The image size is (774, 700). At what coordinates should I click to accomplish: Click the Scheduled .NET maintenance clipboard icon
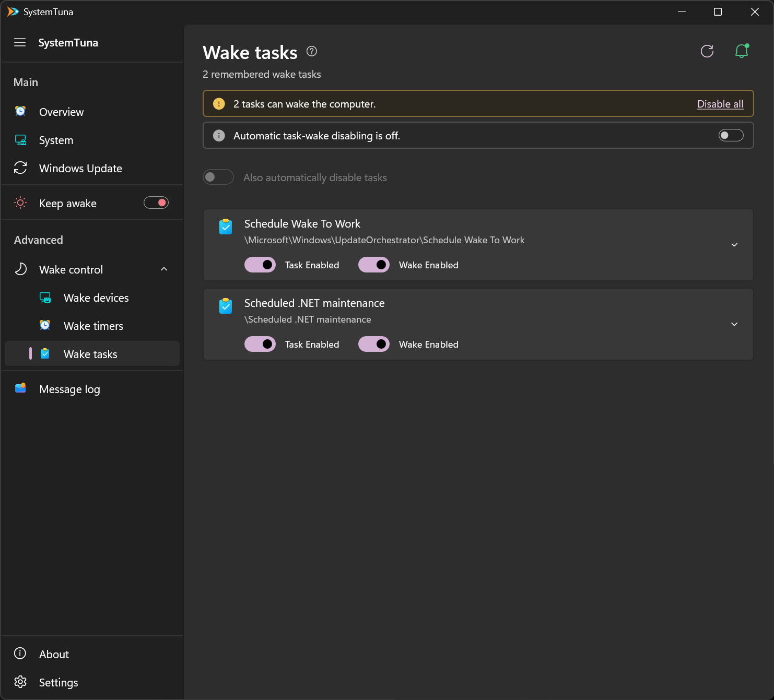(x=226, y=306)
